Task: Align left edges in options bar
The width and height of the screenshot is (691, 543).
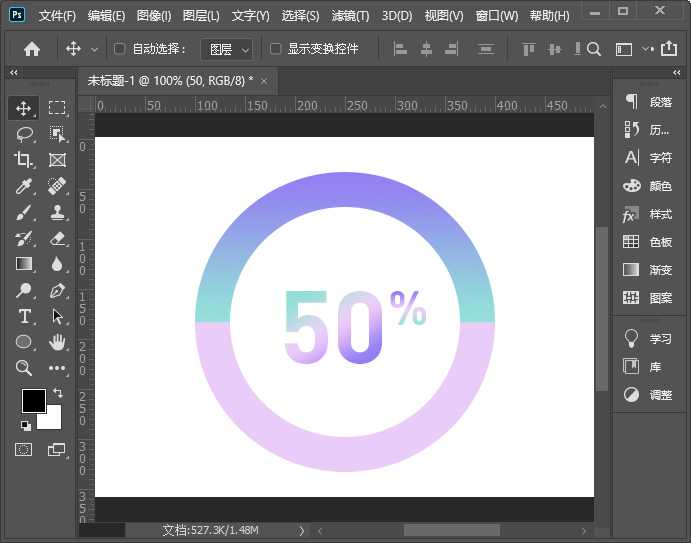Action: coord(400,48)
